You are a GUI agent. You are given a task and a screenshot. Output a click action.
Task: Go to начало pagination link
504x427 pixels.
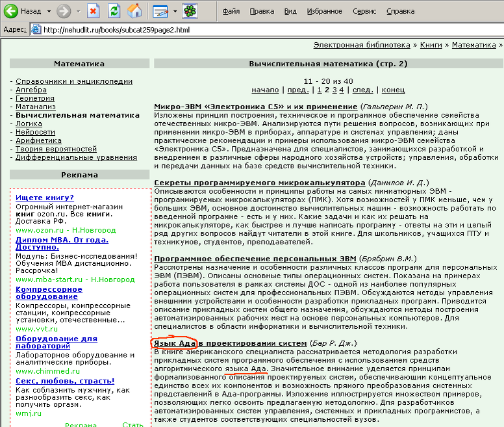[265, 90]
